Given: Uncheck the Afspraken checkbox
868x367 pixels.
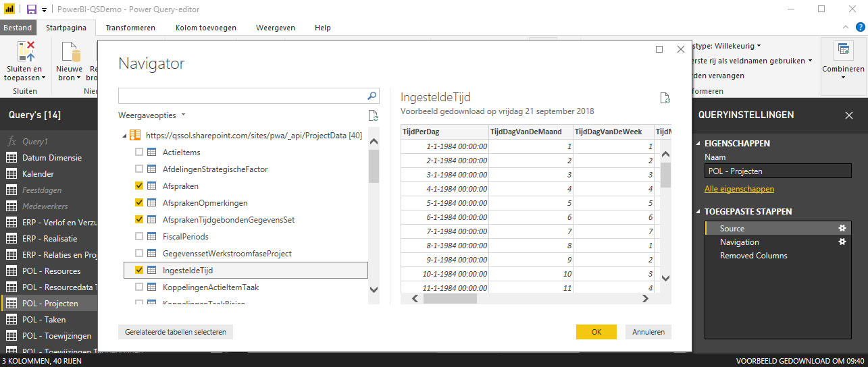Looking at the screenshot, I should pos(139,186).
